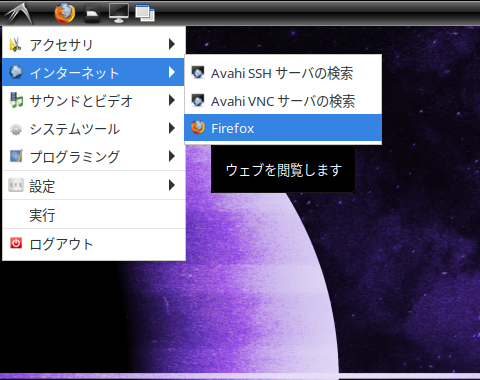Click the icon beside プログラミング

16,156
